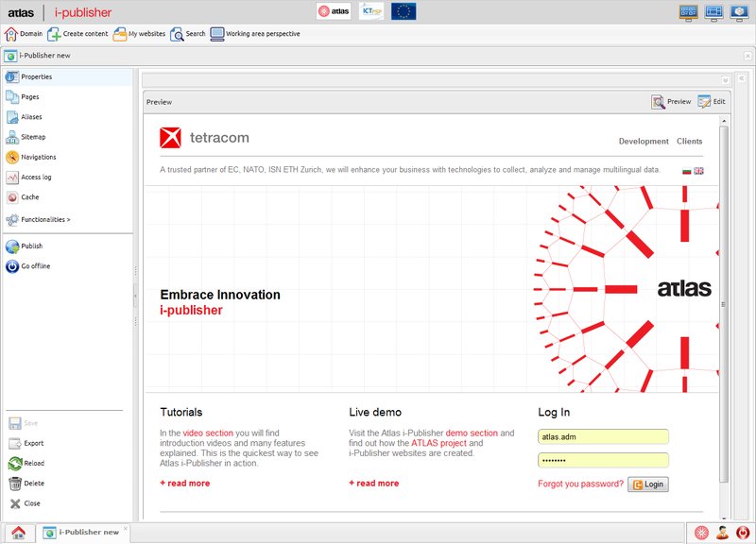Click the red asterisk icon at bottom right

pos(701,533)
